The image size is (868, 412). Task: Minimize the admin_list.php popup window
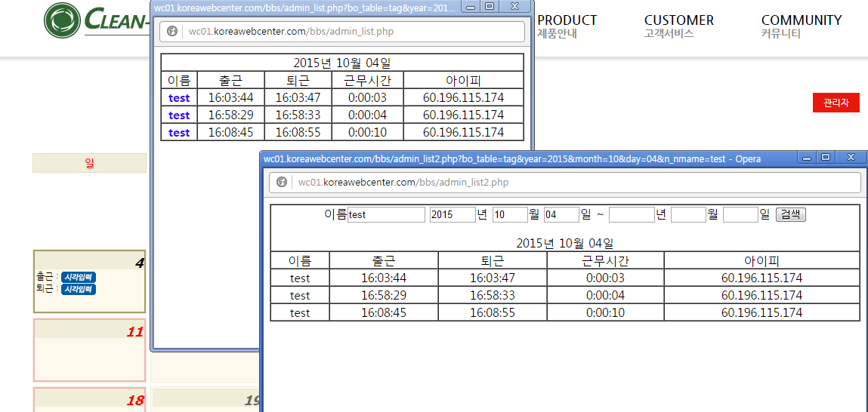pyautogui.click(x=471, y=7)
